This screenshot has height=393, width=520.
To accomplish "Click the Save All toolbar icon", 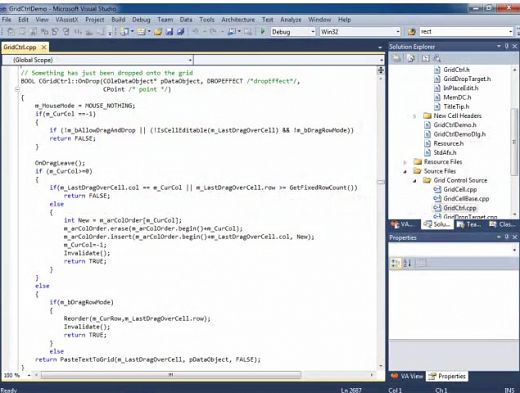I will tap(181, 32).
